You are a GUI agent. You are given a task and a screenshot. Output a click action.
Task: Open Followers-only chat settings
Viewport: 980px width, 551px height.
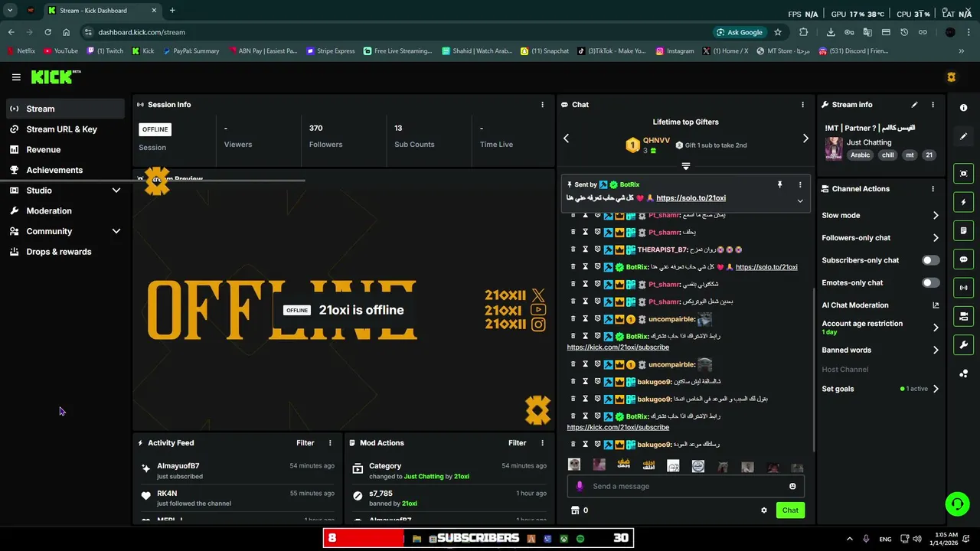click(x=880, y=238)
